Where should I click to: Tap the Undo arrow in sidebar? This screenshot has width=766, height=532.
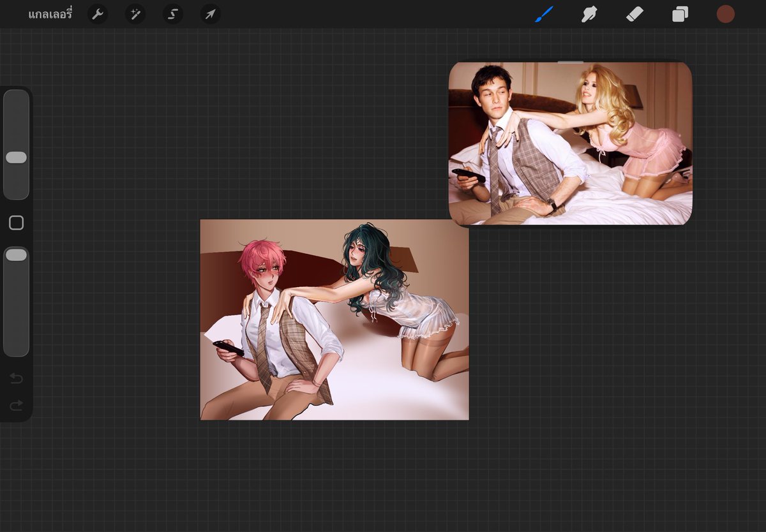tap(16, 379)
